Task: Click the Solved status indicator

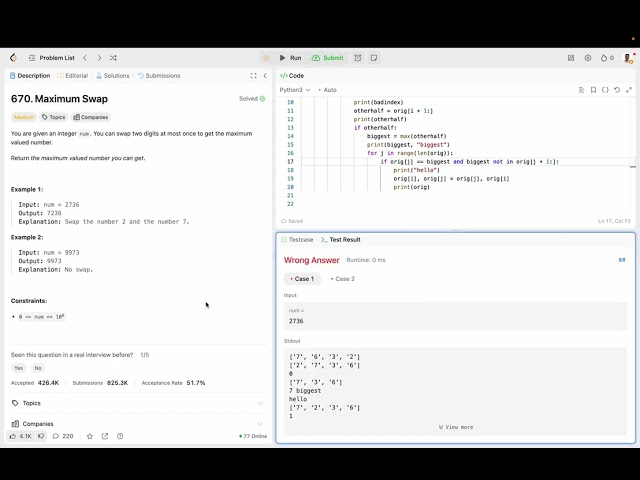Action: [252, 99]
